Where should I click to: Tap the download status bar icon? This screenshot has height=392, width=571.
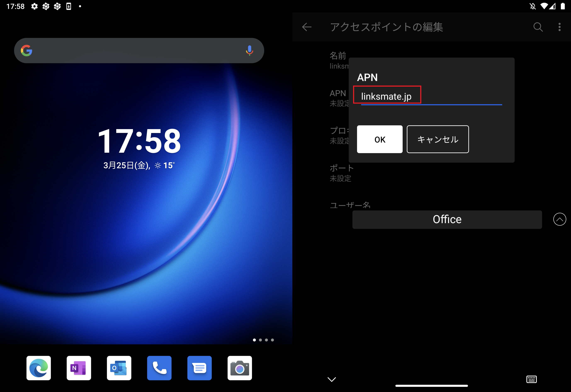tap(69, 6)
